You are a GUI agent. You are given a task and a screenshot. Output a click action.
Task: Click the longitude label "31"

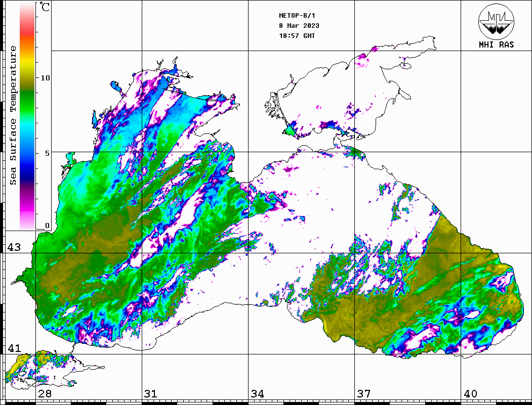(151, 393)
